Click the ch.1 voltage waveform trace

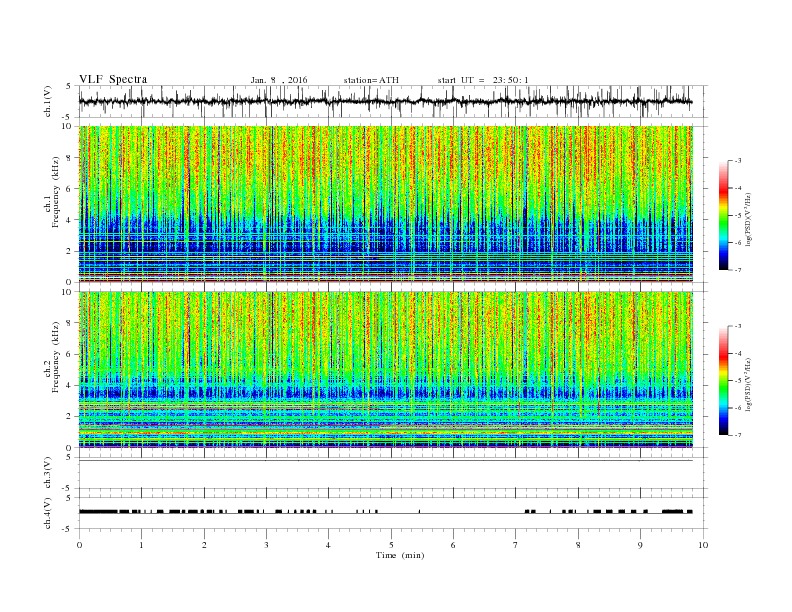click(386, 101)
